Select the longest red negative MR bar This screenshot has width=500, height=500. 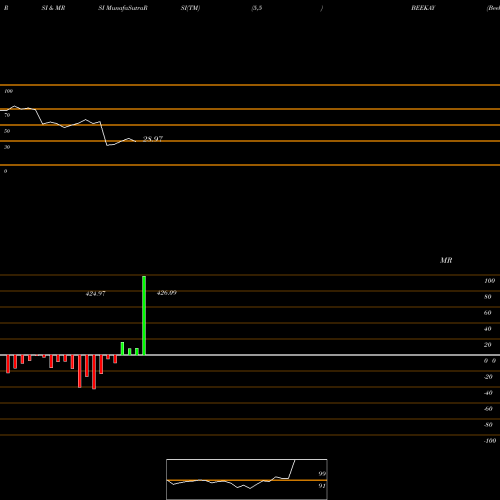click(x=94, y=372)
